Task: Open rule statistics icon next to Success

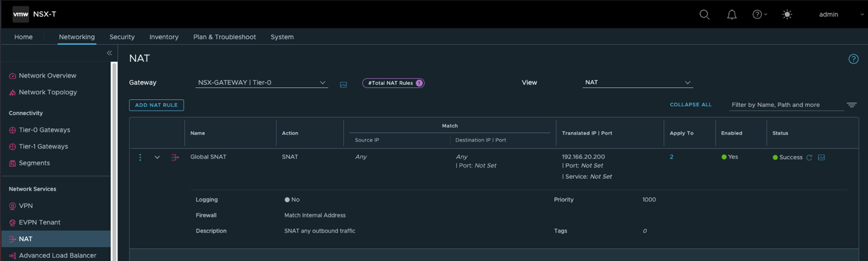Action: [x=821, y=157]
